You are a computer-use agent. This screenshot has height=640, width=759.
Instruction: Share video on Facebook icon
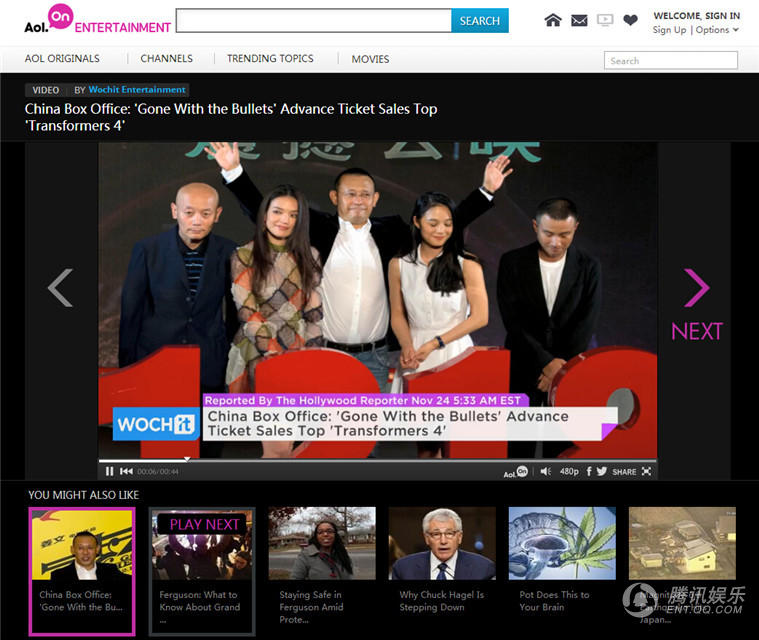pos(588,471)
